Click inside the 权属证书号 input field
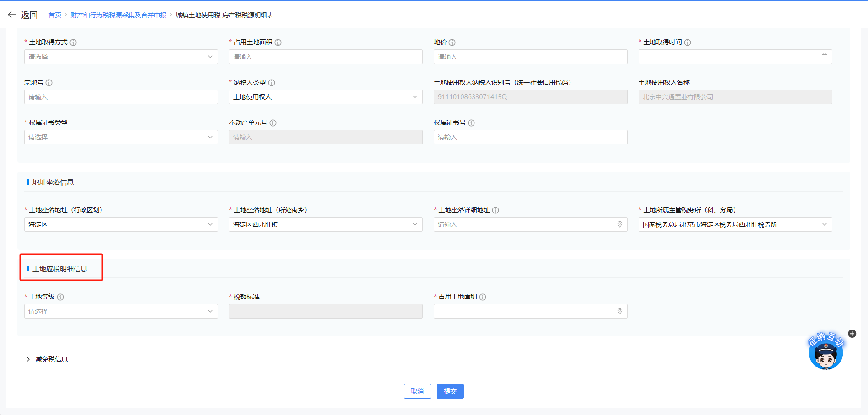The image size is (868, 415). [530, 137]
